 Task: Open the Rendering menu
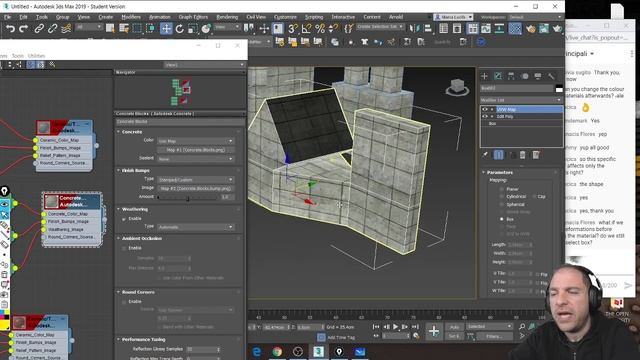[227, 17]
